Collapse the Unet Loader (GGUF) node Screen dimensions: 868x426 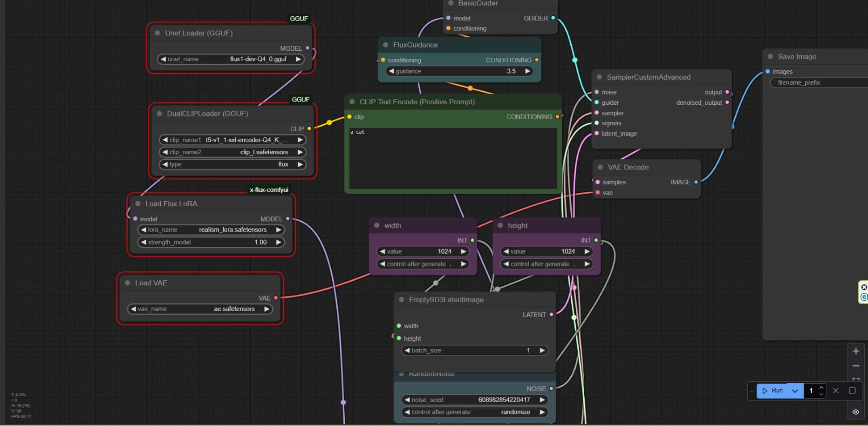pyautogui.click(x=157, y=33)
